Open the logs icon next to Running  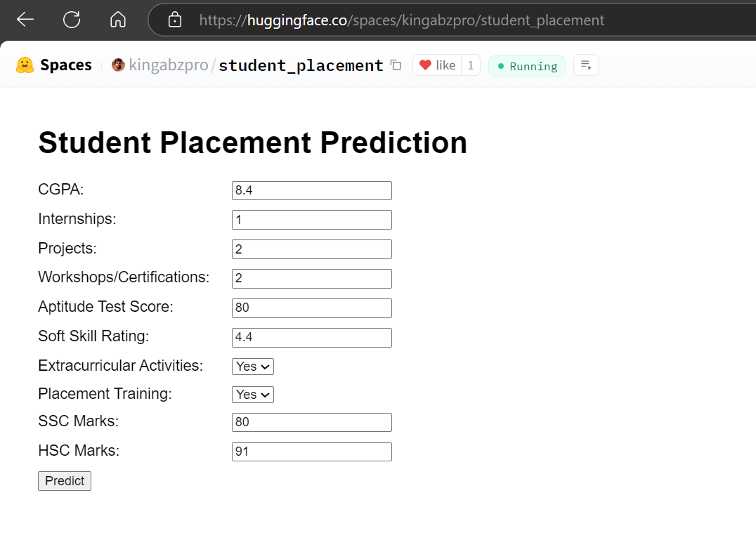tap(586, 65)
